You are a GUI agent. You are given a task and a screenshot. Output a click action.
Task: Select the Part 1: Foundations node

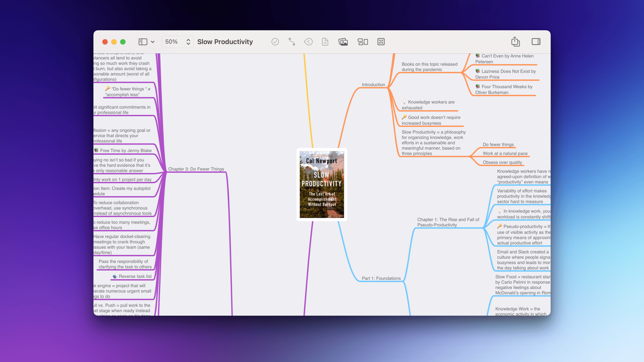(x=381, y=278)
